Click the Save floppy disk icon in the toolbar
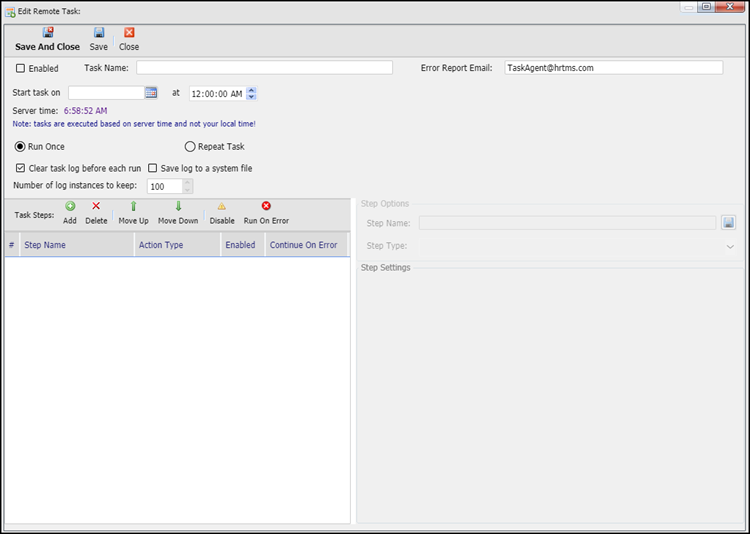 99,33
